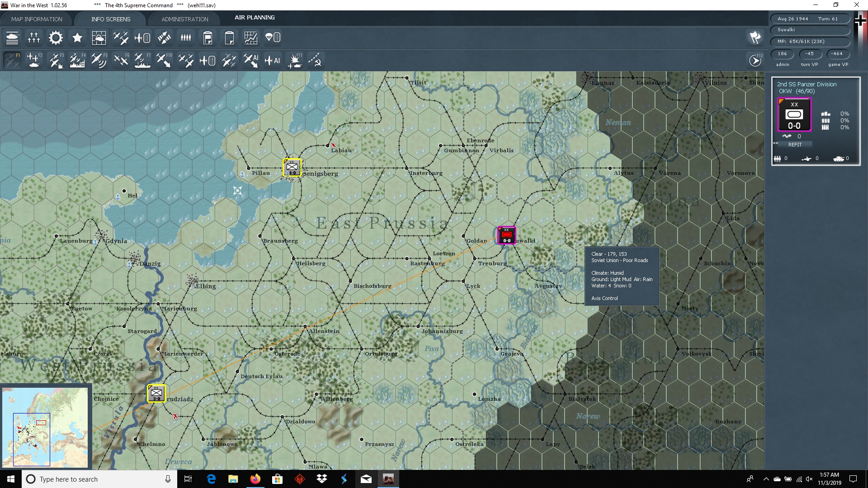Click the Soviet hammer and sickle path icon
The image size is (868, 488).
[x=315, y=61]
